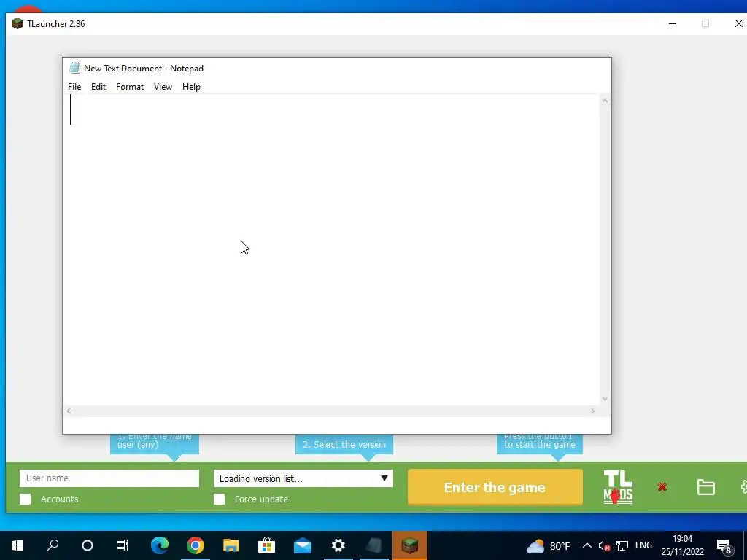The height and width of the screenshot is (560, 747).
Task: Open weather widget showing 80°F
Action: (548, 545)
